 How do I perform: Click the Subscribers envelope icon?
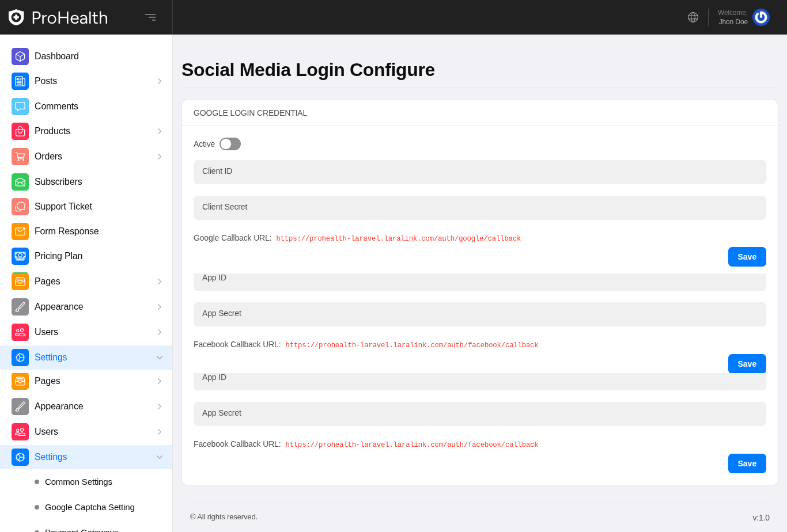(x=20, y=182)
